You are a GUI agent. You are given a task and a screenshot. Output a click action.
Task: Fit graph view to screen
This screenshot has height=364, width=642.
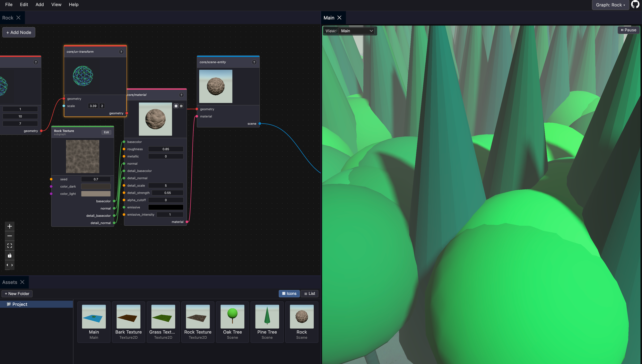[10, 246]
